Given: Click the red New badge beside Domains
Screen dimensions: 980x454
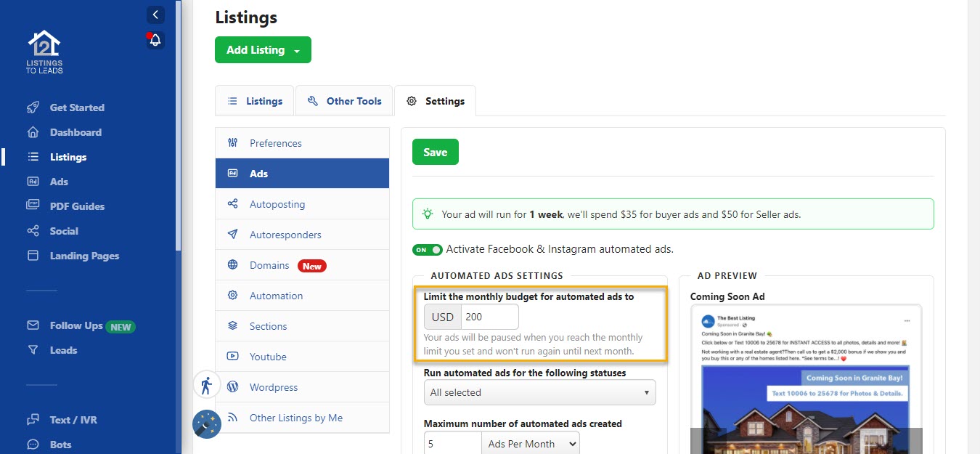Looking at the screenshot, I should pyautogui.click(x=312, y=266).
